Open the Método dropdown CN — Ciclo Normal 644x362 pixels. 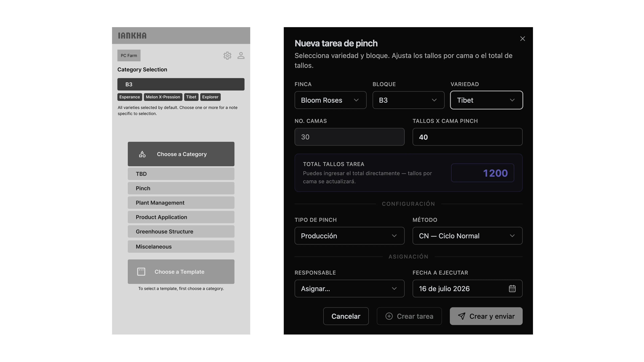click(468, 236)
